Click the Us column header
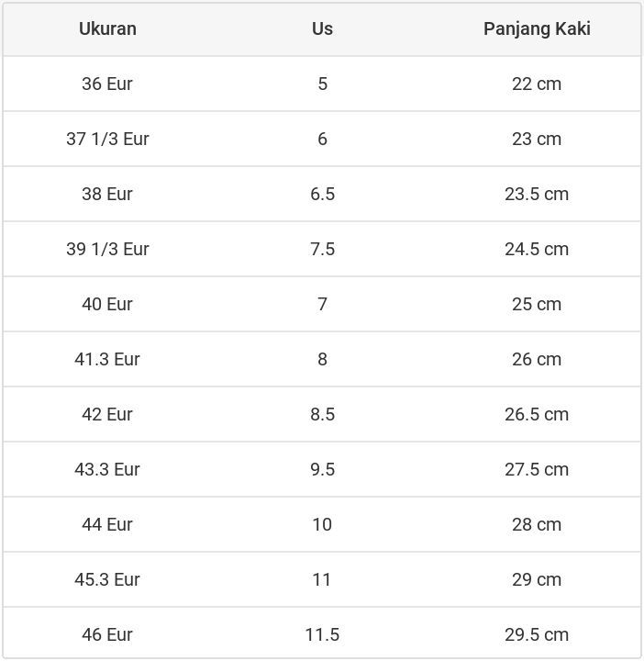Screen dimensions: 644x661 click(x=322, y=28)
